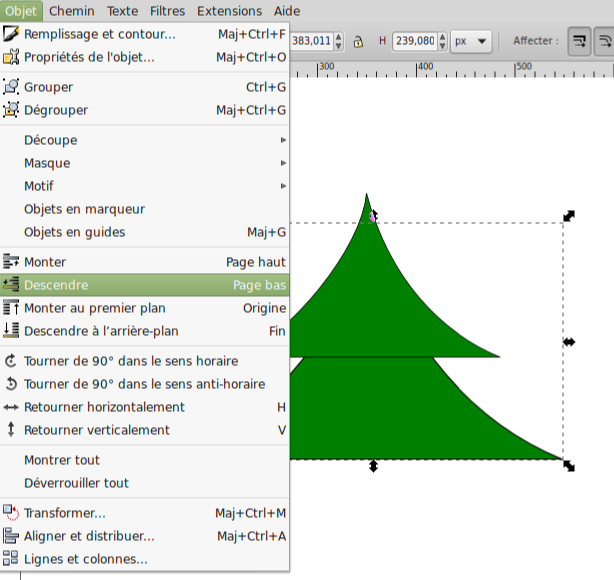Click the Monter au premier plan icon

click(11, 307)
